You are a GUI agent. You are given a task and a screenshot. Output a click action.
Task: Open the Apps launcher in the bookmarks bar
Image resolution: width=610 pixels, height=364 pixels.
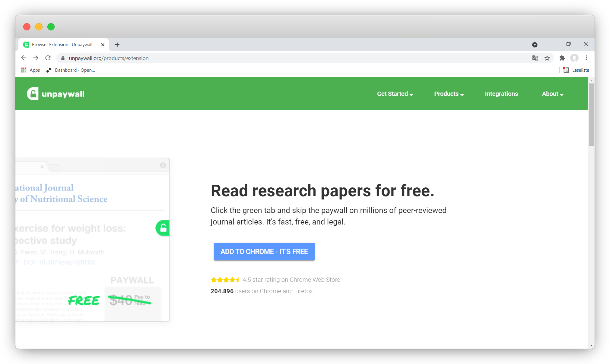(x=30, y=70)
